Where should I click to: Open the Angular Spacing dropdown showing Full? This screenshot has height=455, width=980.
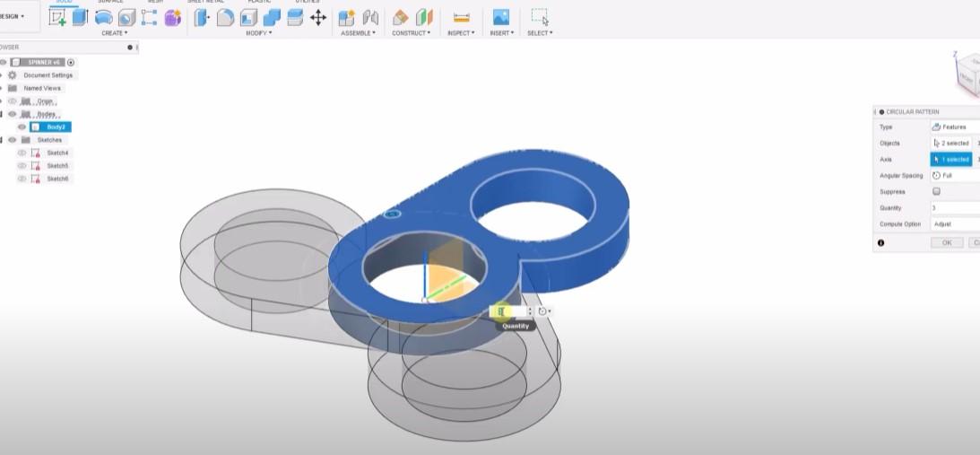coord(955,176)
